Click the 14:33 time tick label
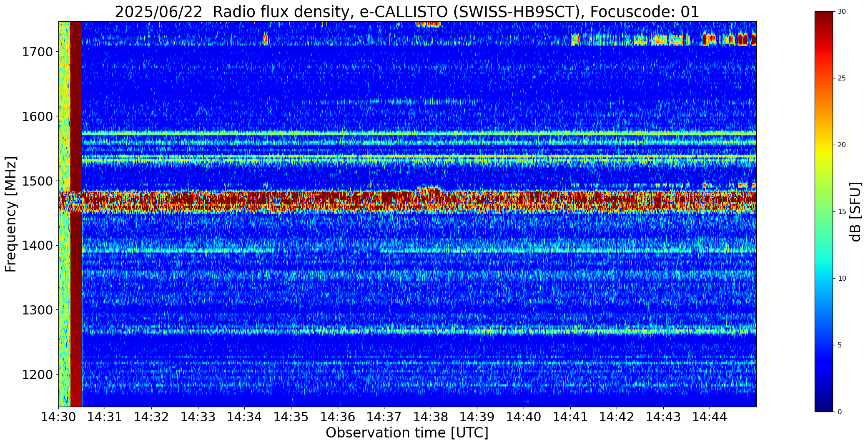The image size is (868, 445). [198, 417]
